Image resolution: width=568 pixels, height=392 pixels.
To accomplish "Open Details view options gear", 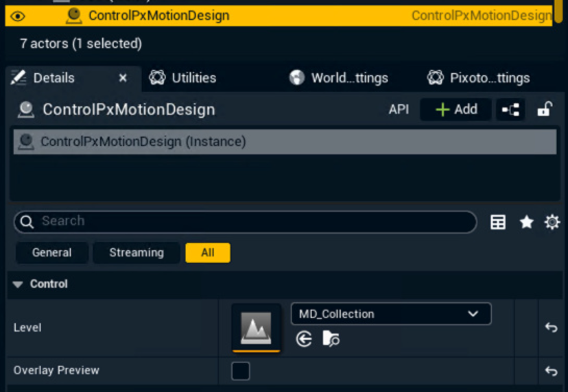I will tap(552, 222).
